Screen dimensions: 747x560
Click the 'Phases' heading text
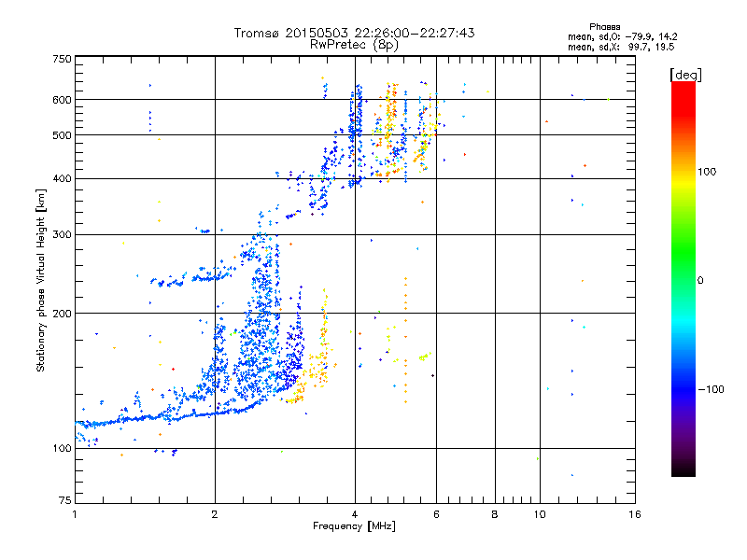(x=604, y=27)
